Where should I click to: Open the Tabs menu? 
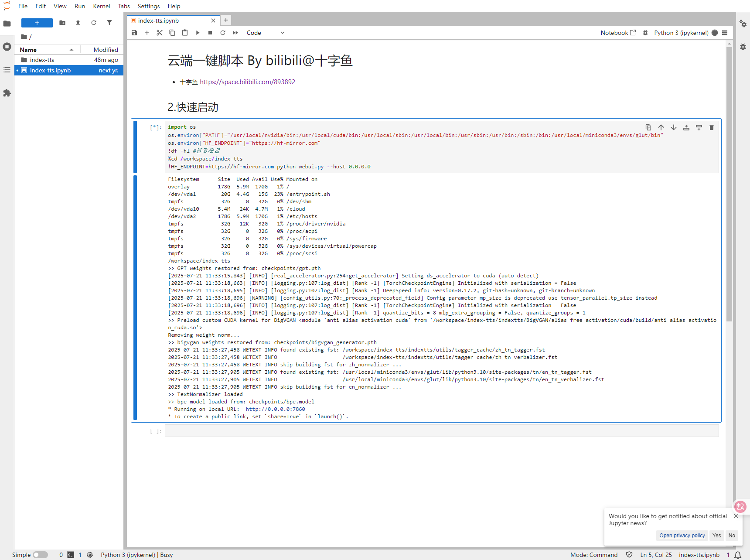coord(124,6)
